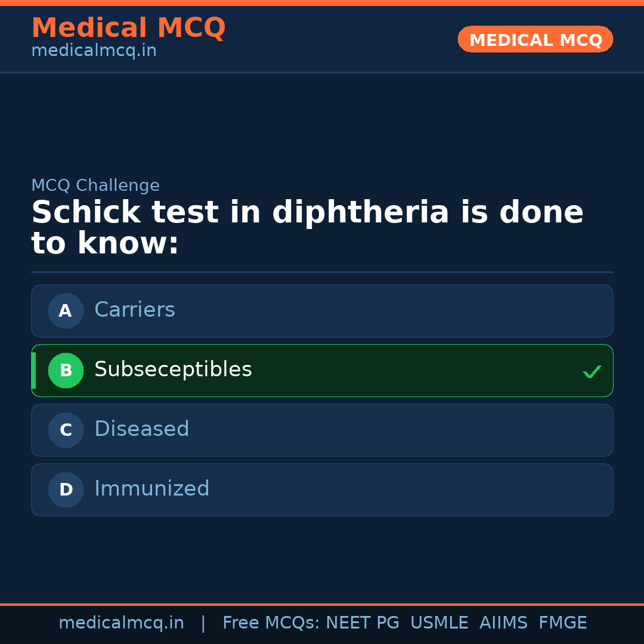644x644 pixels.
Task: Click FMGE in the footer
Action: [x=563, y=623]
